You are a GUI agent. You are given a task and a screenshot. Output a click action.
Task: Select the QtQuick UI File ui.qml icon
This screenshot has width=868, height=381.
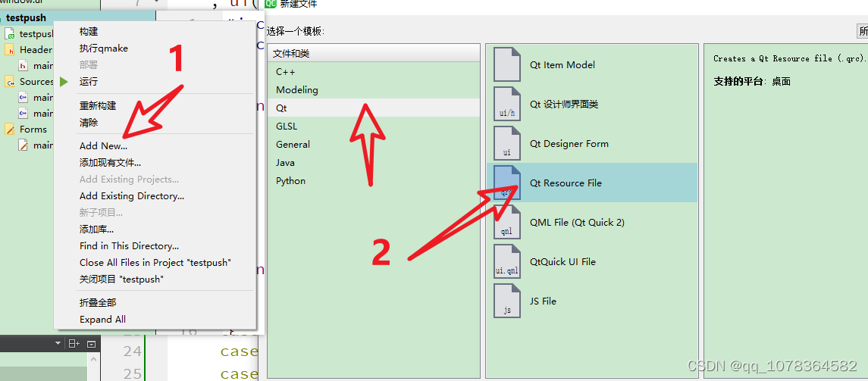507,261
